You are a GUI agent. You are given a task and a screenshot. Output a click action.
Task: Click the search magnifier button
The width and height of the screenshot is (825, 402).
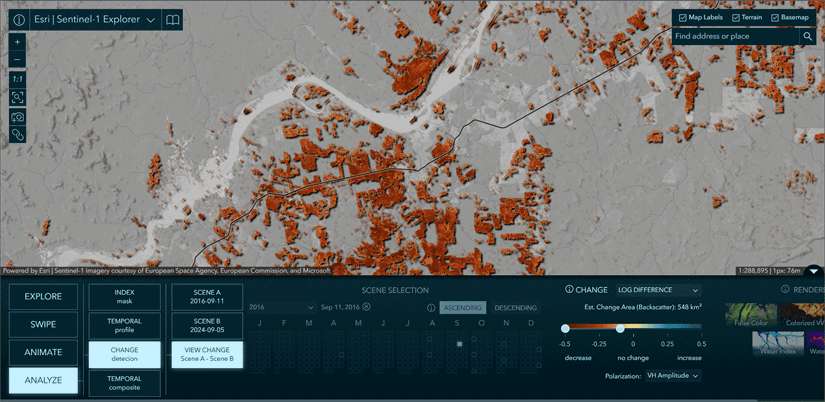(x=807, y=36)
